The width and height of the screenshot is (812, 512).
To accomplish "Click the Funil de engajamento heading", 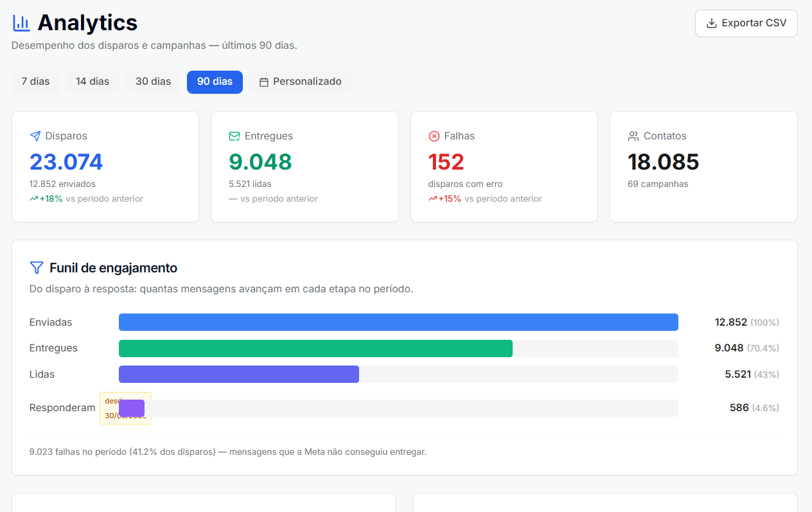I will [113, 268].
